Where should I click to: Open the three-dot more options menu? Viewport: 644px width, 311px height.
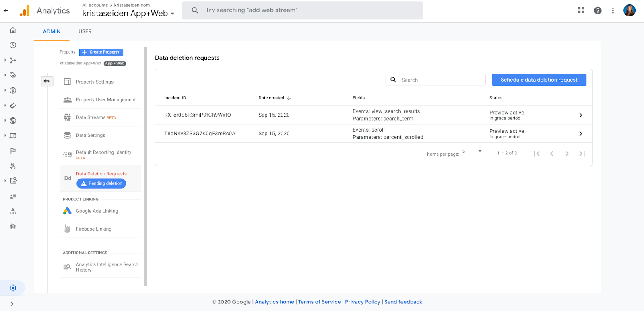(613, 10)
